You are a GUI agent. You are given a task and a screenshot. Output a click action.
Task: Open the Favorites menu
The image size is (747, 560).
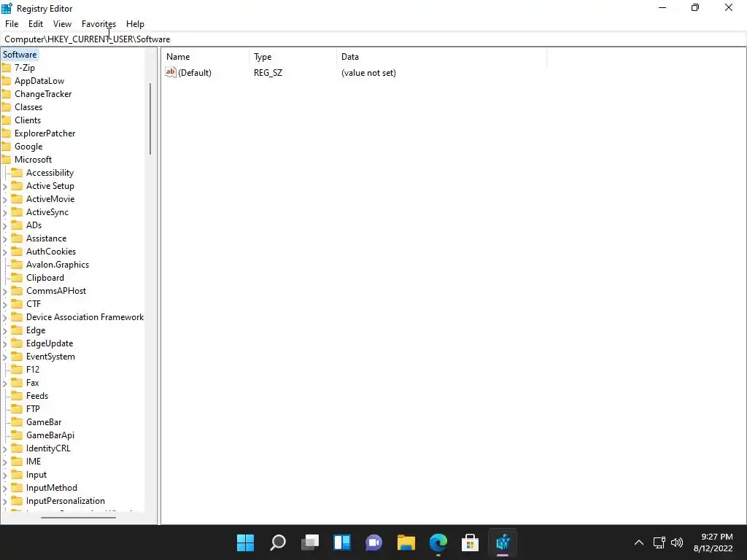pyautogui.click(x=98, y=24)
